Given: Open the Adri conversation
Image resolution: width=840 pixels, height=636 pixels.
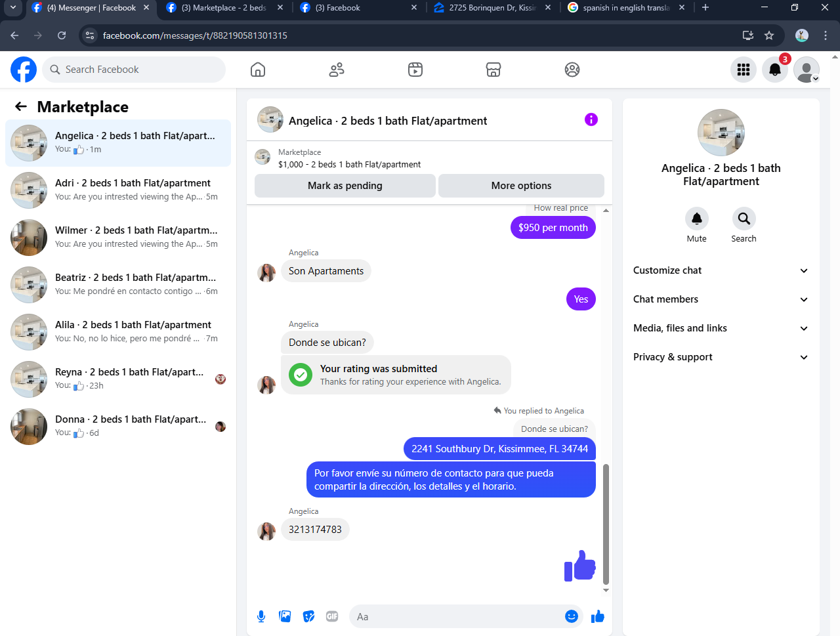Looking at the screenshot, I should [x=118, y=190].
